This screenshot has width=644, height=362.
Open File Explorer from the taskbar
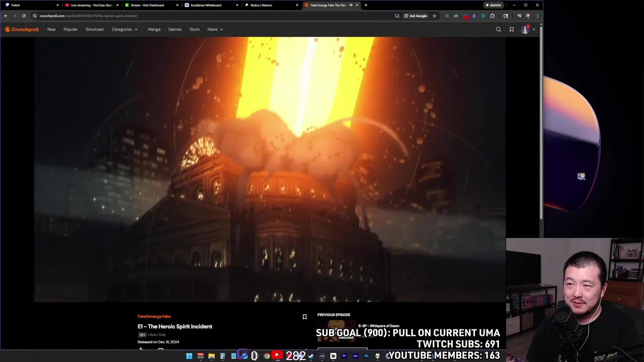(x=211, y=356)
